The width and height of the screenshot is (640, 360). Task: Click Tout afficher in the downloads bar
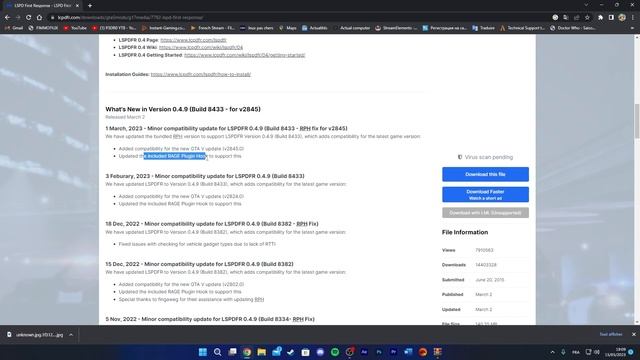tap(611, 334)
